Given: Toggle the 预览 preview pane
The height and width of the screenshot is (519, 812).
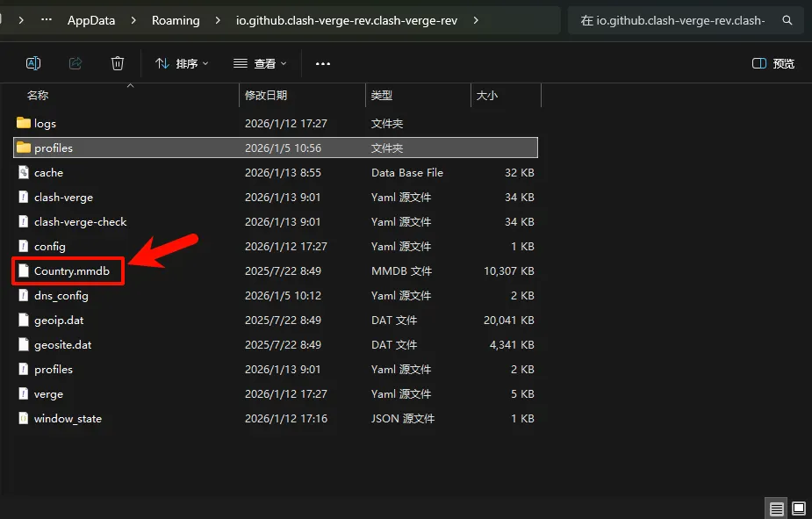Looking at the screenshot, I should [772, 63].
